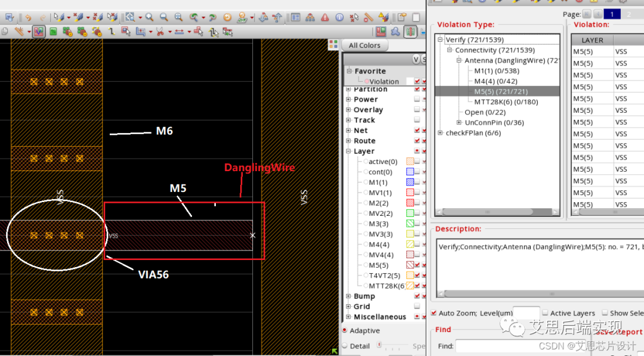
Task: Click the scissors cut wire tool
Action: [160, 32]
